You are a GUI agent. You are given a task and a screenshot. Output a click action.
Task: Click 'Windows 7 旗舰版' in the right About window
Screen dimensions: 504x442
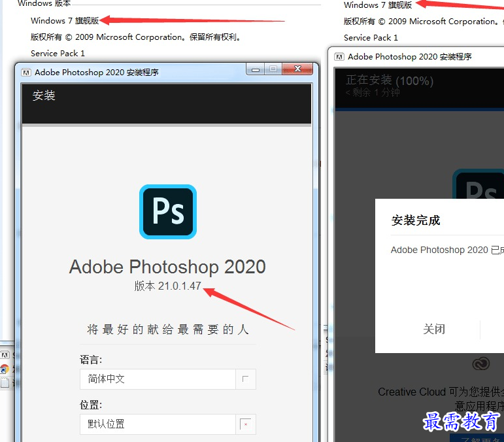point(378,5)
